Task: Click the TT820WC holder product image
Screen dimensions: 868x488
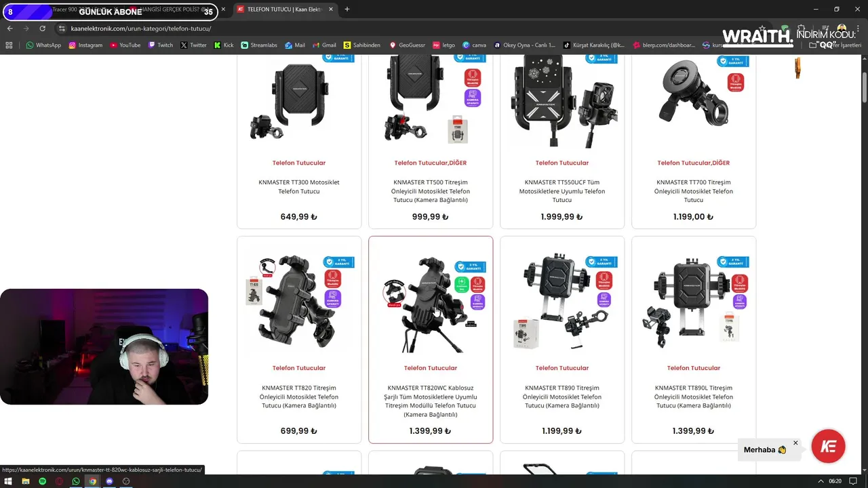Action: [x=431, y=302]
